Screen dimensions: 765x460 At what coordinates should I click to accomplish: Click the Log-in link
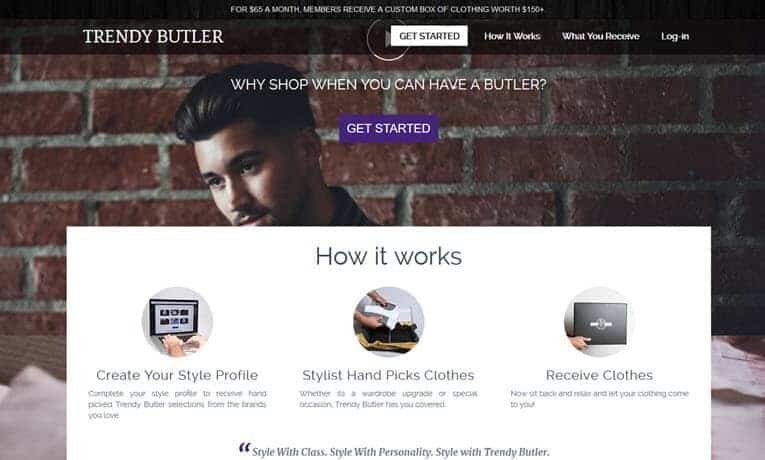point(675,36)
